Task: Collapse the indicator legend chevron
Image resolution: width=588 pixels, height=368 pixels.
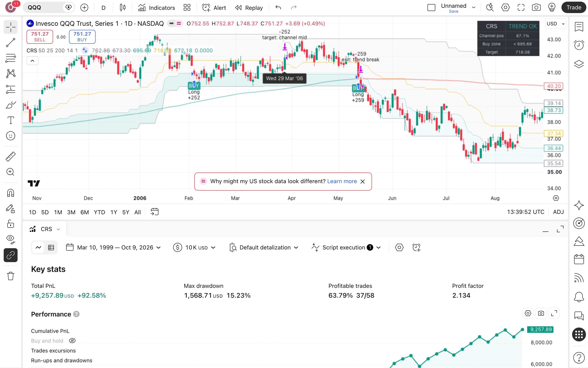Action: [32, 61]
